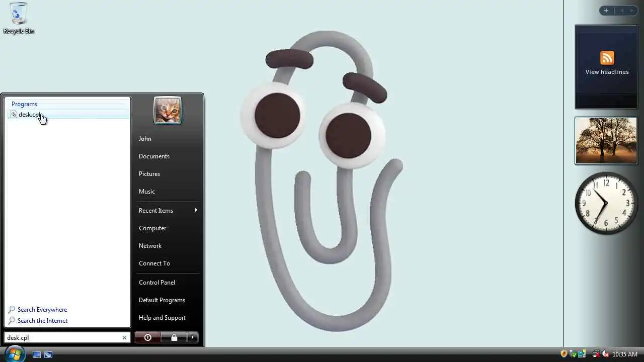Clear the search box with X
Image resolution: width=644 pixels, height=362 pixels.
124,338
